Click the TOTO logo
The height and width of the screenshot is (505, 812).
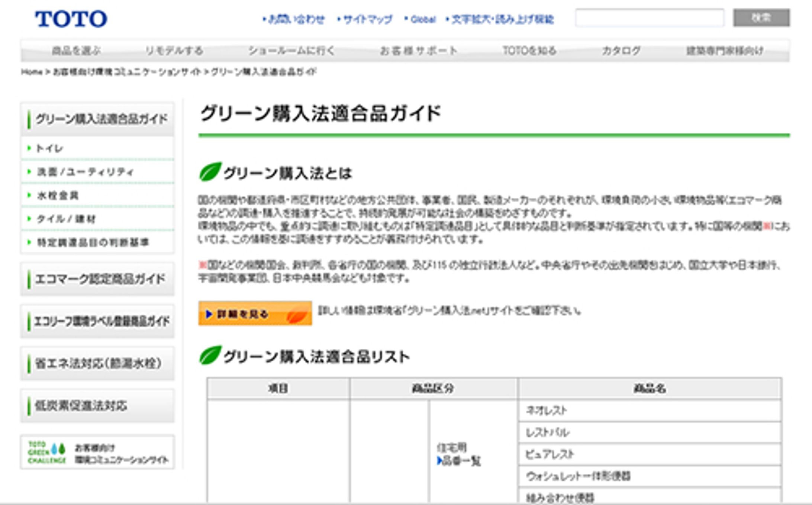coord(71,19)
